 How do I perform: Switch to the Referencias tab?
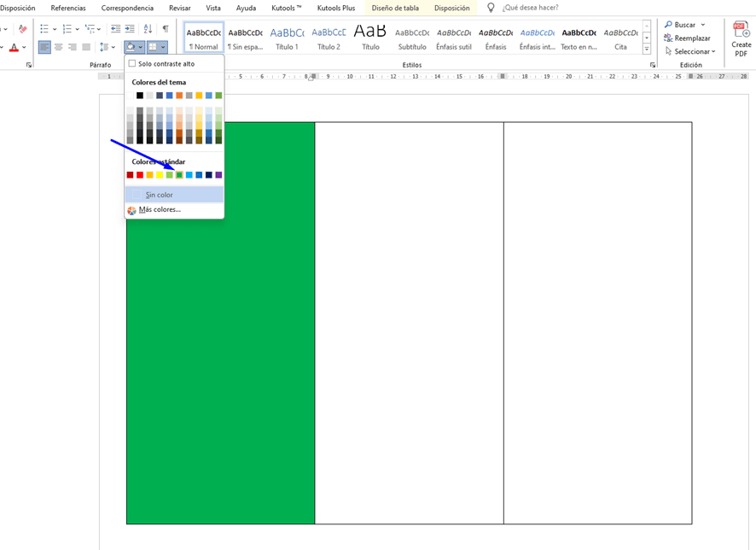(68, 8)
